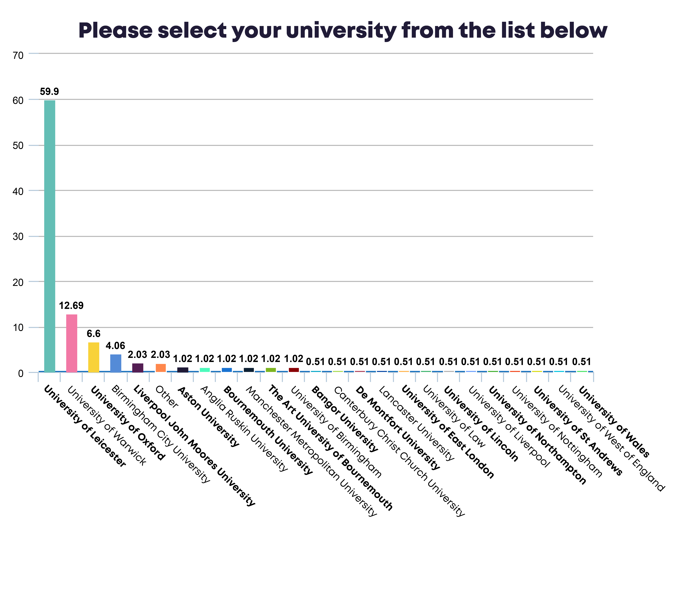The height and width of the screenshot is (616, 686).
Task: Click the 30 y-axis tick label
Action: click(x=18, y=237)
